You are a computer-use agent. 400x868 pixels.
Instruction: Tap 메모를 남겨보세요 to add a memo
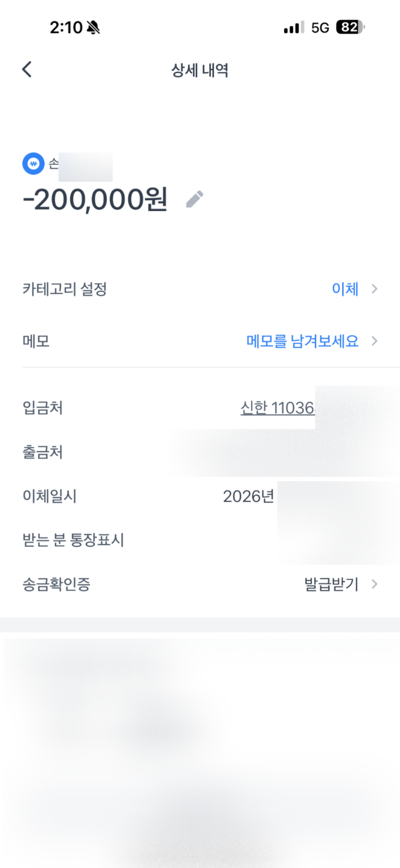click(x=302, y=341)
